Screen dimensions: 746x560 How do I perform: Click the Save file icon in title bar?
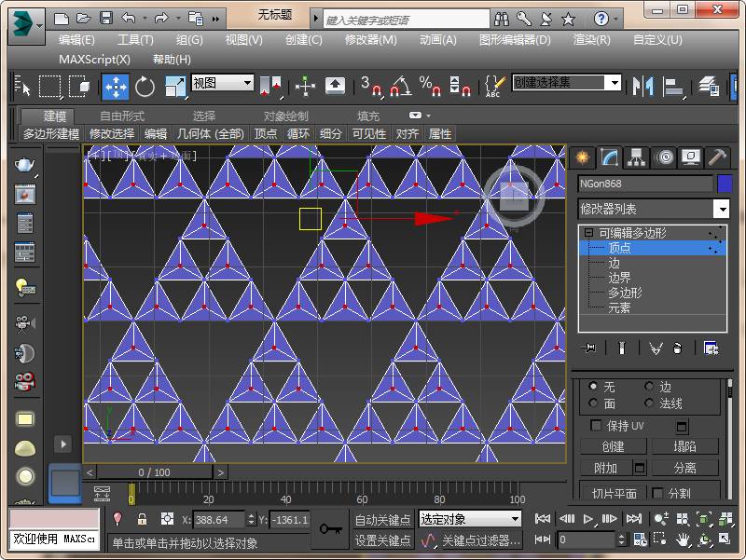pos(105,19)
